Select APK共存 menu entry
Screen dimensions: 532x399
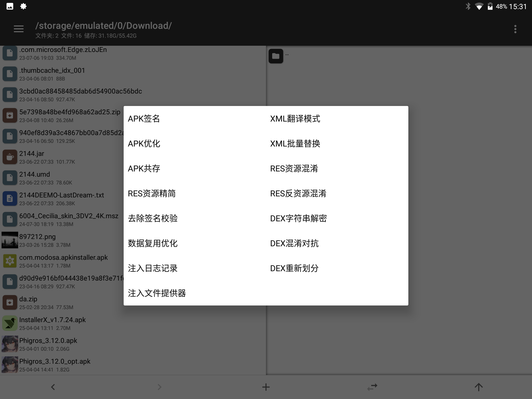(x=144, y=169)
